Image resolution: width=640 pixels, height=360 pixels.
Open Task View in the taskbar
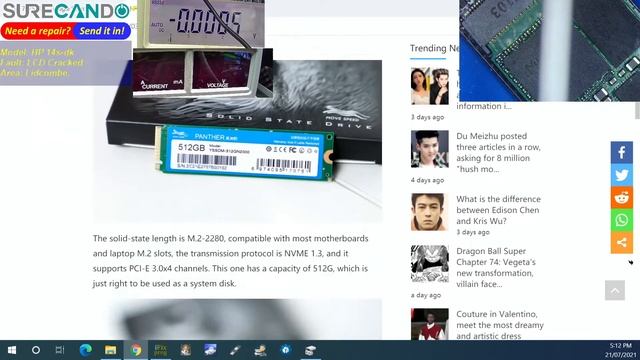pyautogui.click(x=60, y=350)
